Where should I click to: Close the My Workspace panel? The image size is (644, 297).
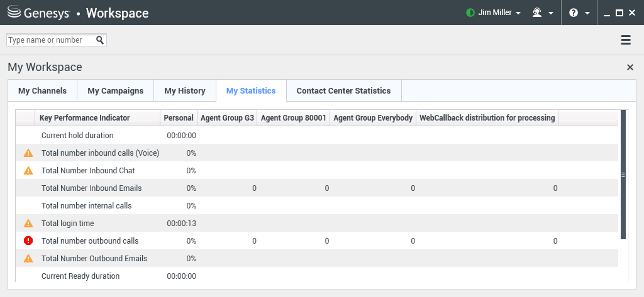point(630,67)
